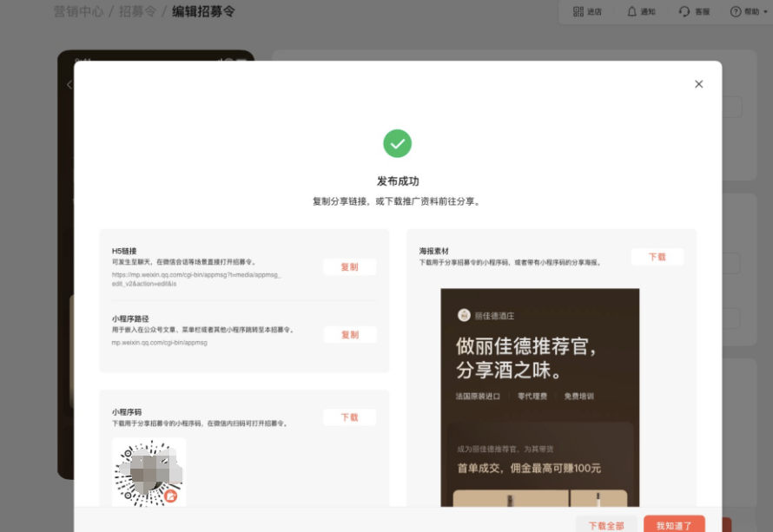The height and width of the screenshot is (532, 773).
Task: Click the 小程序码 label
Action: [127, 412]
